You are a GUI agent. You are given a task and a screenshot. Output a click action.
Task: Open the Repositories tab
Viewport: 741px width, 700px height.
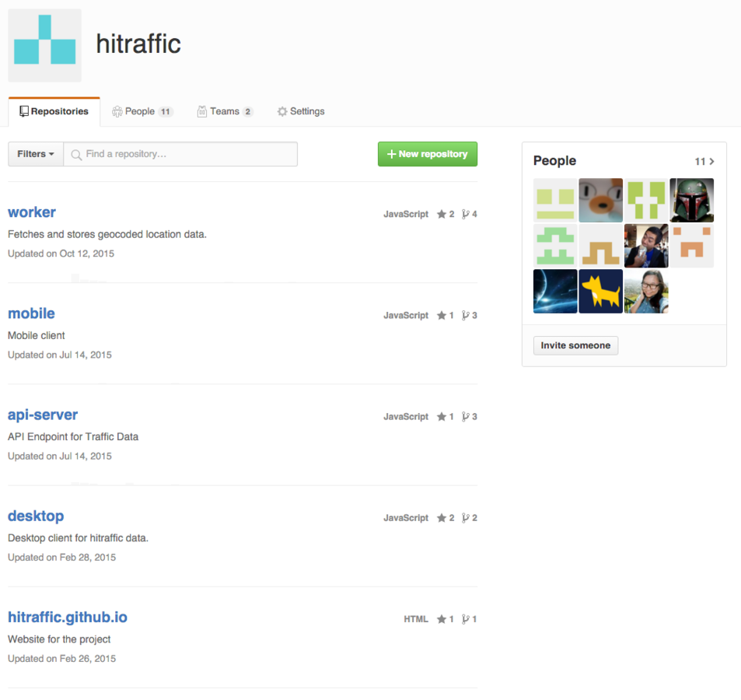[x=54, y=111]
